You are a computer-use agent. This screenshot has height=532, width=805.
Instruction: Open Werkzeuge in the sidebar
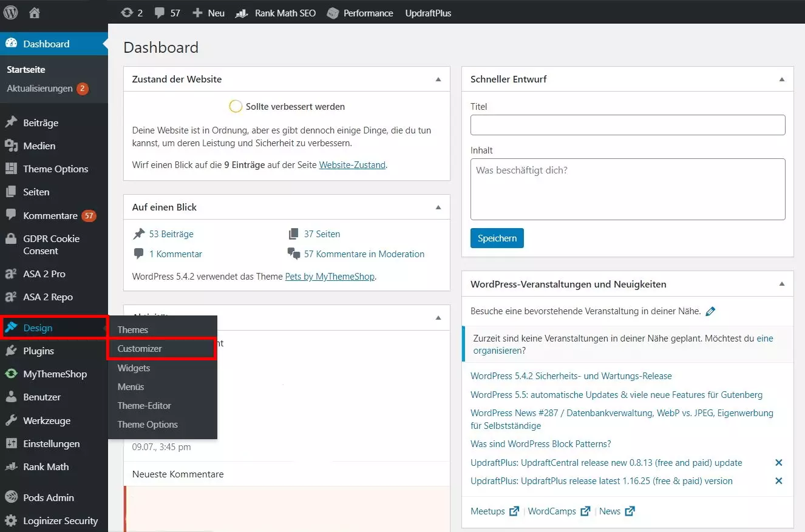pyautogui.click(x=54, y=420)
